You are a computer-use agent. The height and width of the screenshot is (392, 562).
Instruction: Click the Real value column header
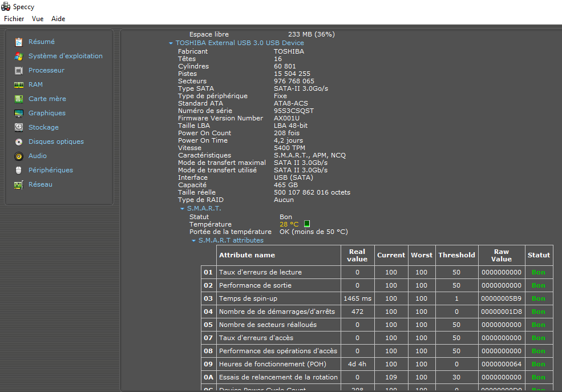coord(357,255)
